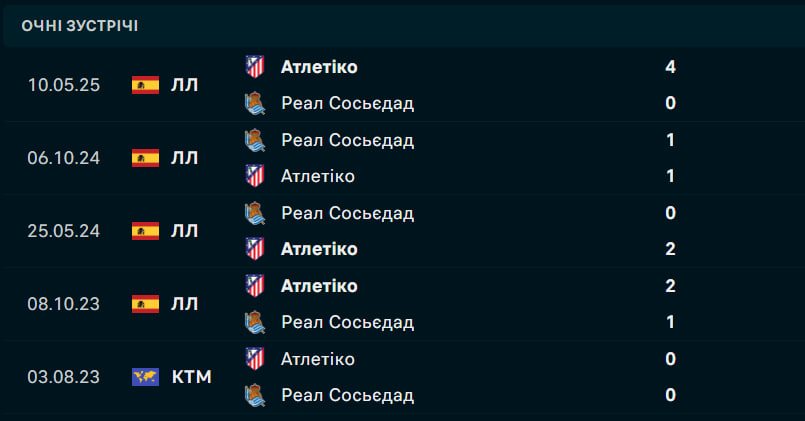Click the 03.08.23 match date

tap(64, 377)
